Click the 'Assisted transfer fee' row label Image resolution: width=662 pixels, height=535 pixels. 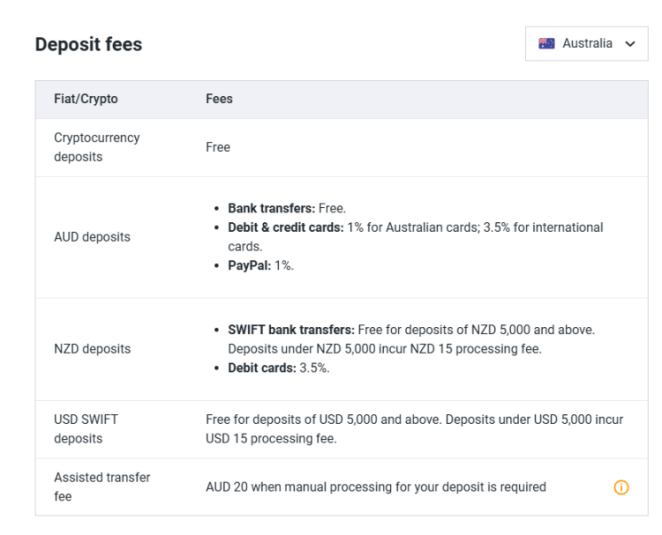[102, 487]
